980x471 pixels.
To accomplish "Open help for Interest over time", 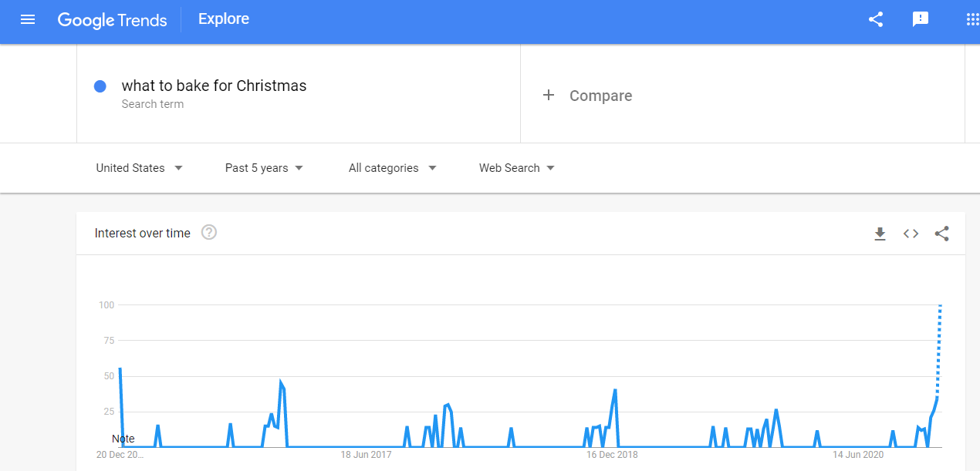I will pyautogui.click(x=209, y=232).
